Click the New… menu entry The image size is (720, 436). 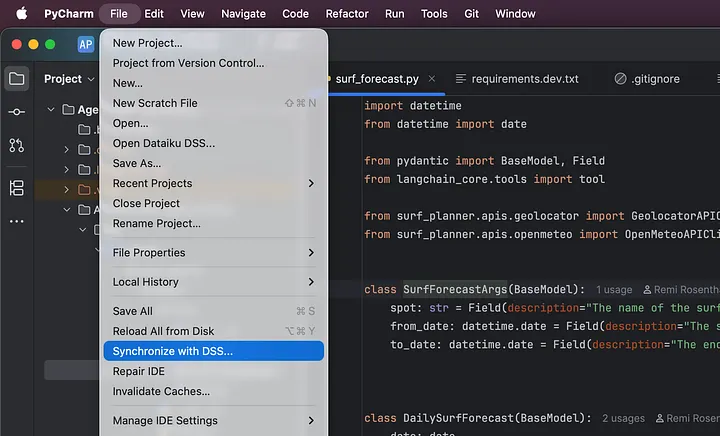[x=214, y=83]
